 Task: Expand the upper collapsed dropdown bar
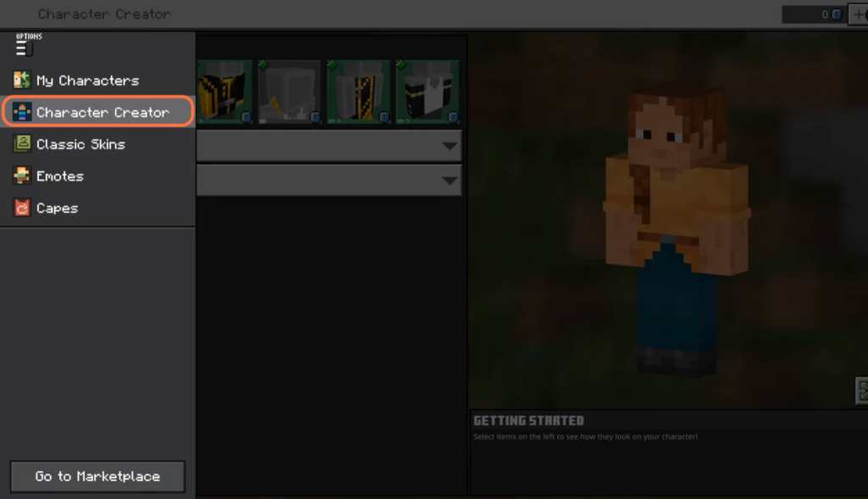(329, 146)
